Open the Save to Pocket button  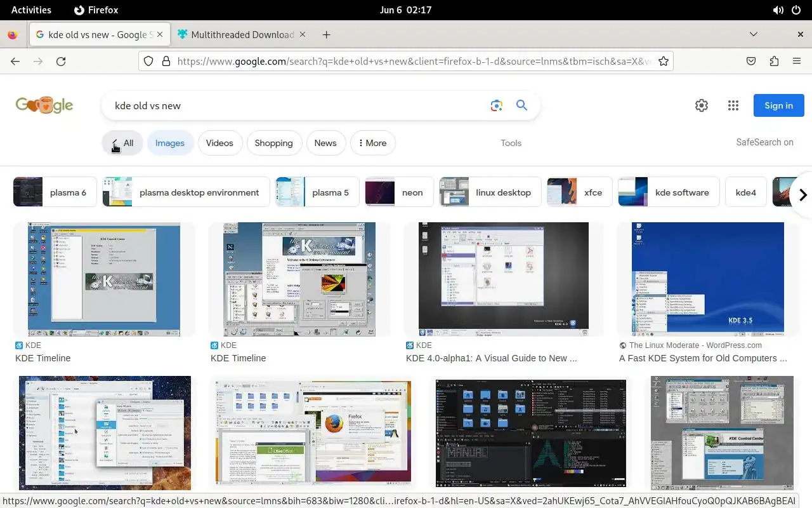[751, 61]
